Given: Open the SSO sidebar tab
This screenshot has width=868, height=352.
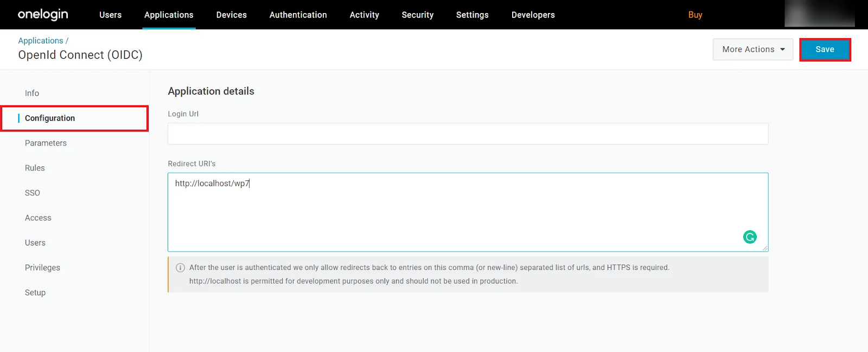Looking at the screenshot, I should (33, 193).
